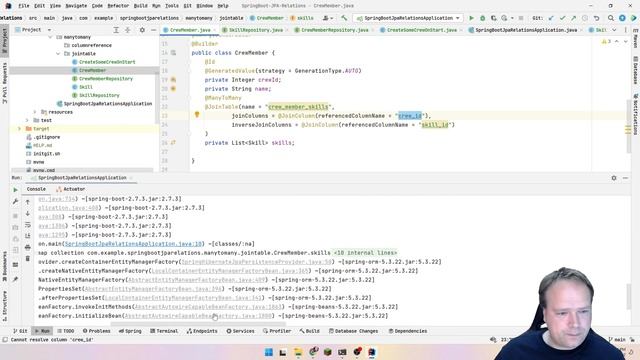This screenshot has height=360, width=640.
Task: Open Database Changes tool window
Action: click(x=353, y=331)
